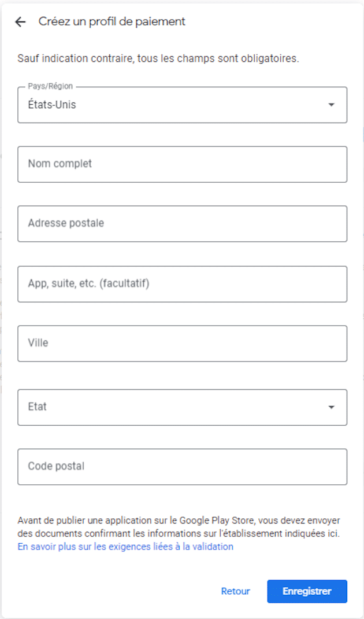Click the Créez un profil de paiement heading

(x=112, y=22)
